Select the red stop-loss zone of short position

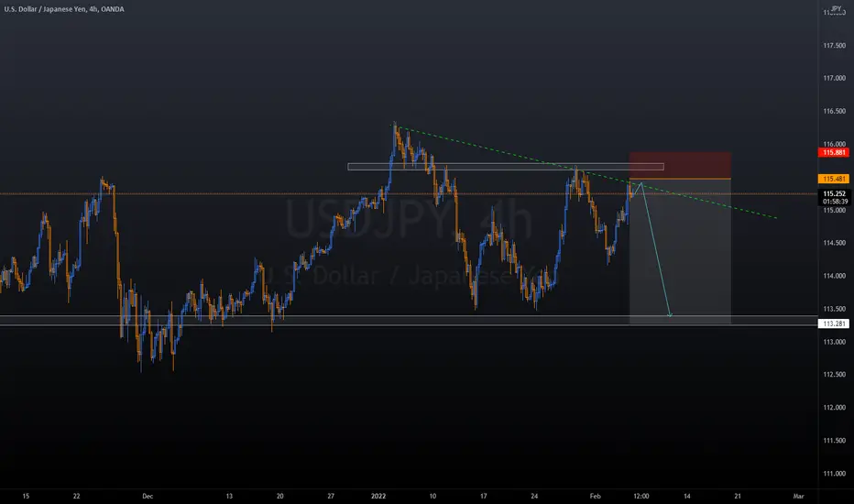(680, 165)
